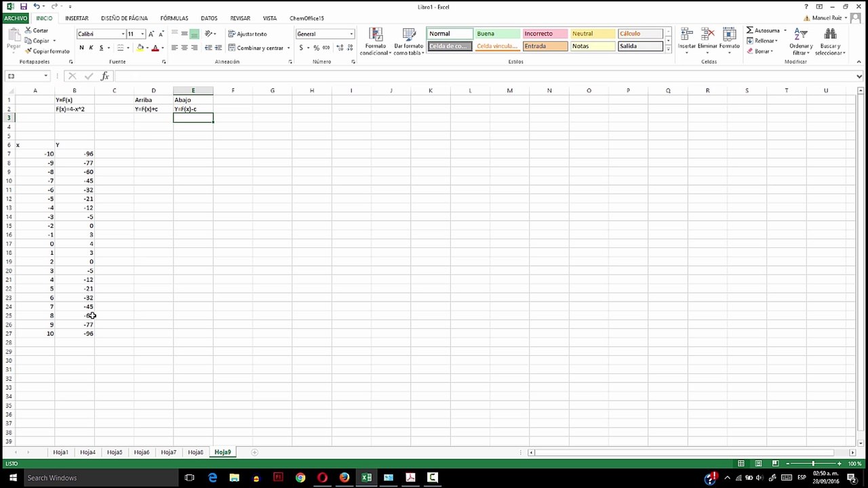The width and height of the screenshot is (868, 488).
Task: Open Buscar y seleccionar menu
Action: coord(830,42)
